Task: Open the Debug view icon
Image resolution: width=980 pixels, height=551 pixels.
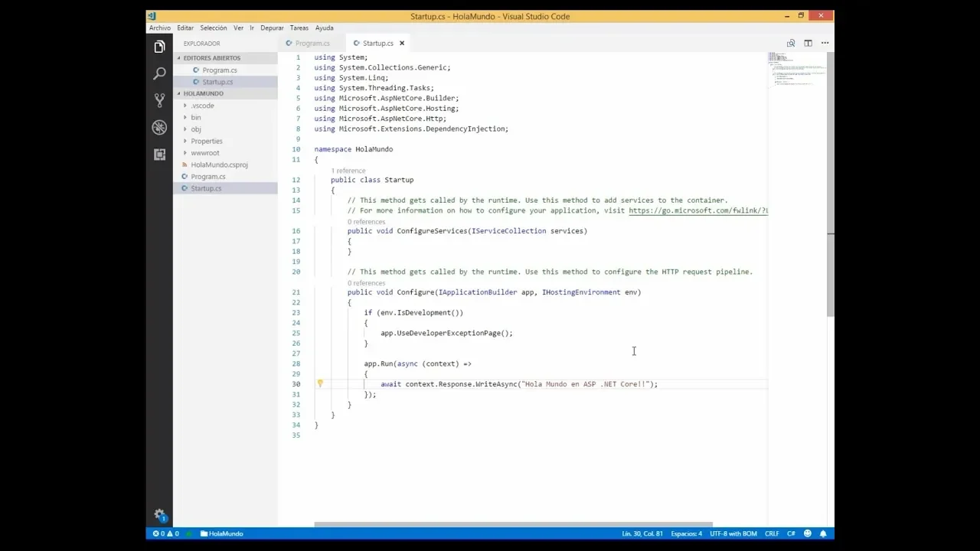Action: pos(159,127)
